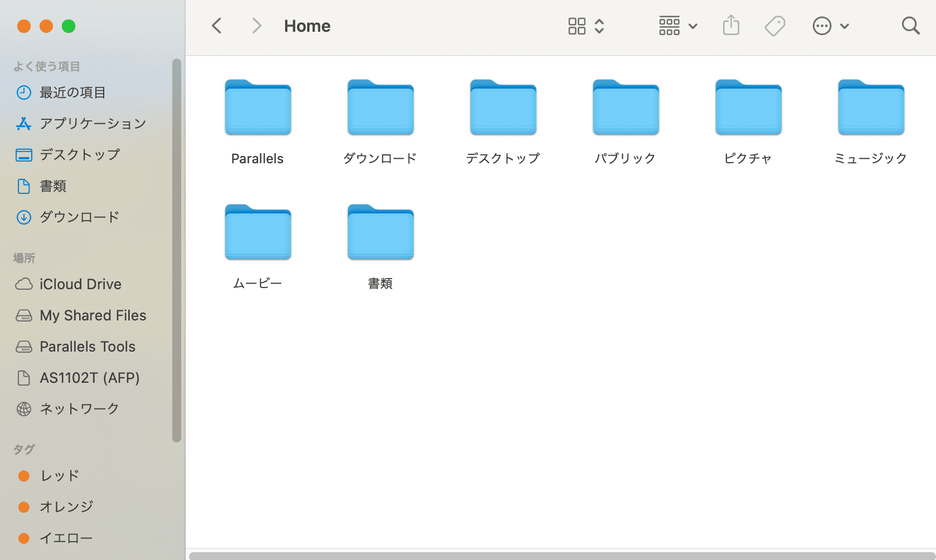Viewport: 936px width, 560px height.
Task: Go back with the left chevron
Action: [x=217, y=26]
